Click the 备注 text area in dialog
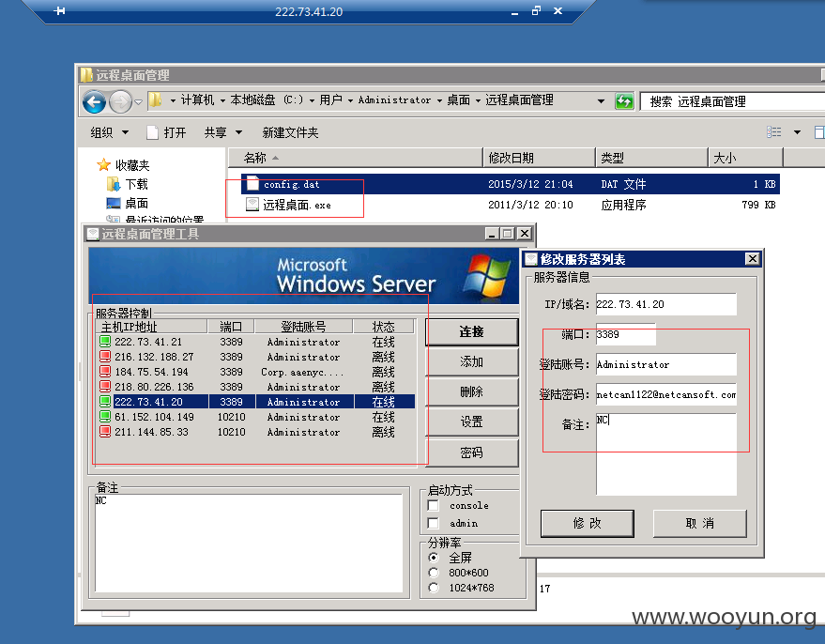 pyautogui.click(x=666, y=454)
